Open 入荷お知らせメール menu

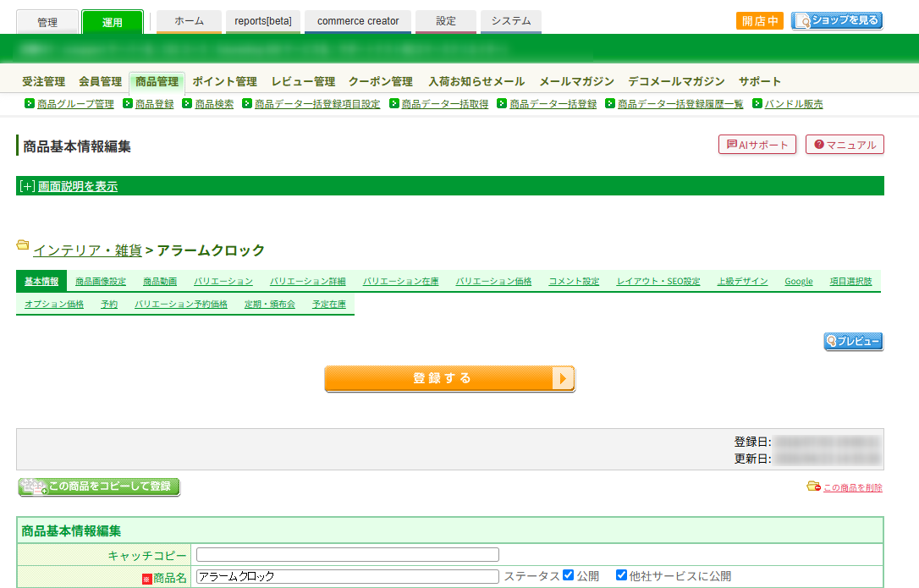coord(476,81)
